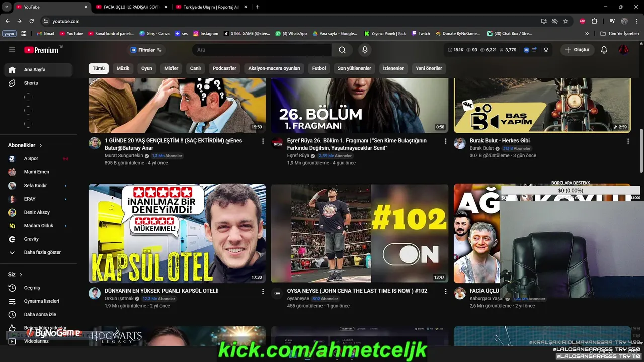Select the Tümü filter chip
This screenshot has height=362, width=644.
pos(99,68)
